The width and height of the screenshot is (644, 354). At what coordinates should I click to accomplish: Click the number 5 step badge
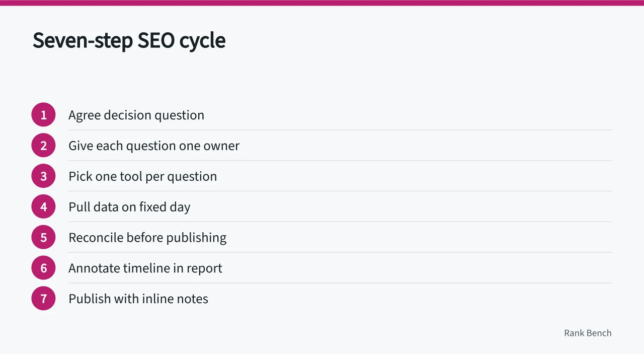[x=43, y=237]
